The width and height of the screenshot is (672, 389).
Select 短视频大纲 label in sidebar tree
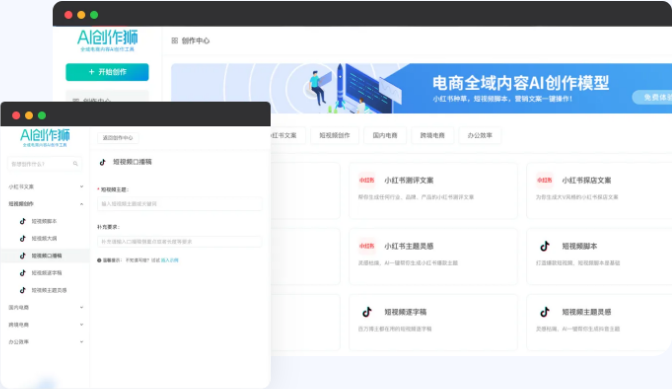point(44,238)
